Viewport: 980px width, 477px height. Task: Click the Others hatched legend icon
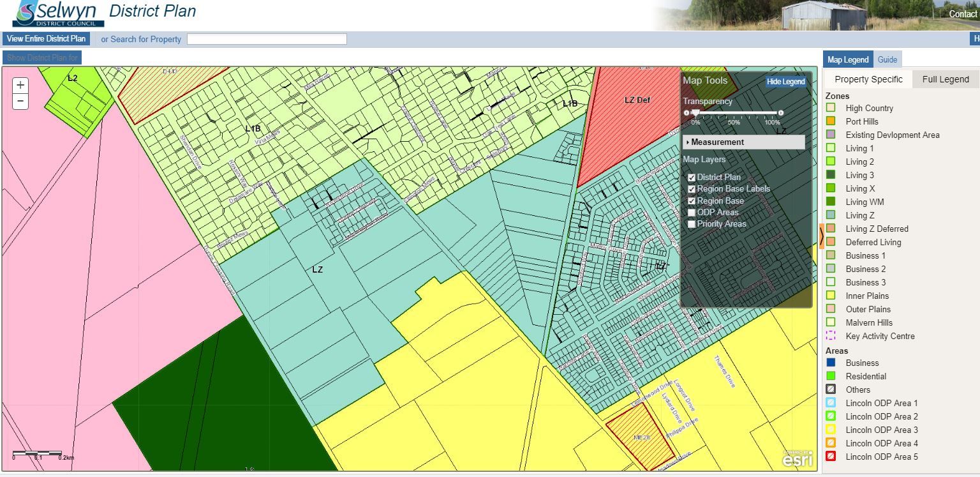coord(831,390)
